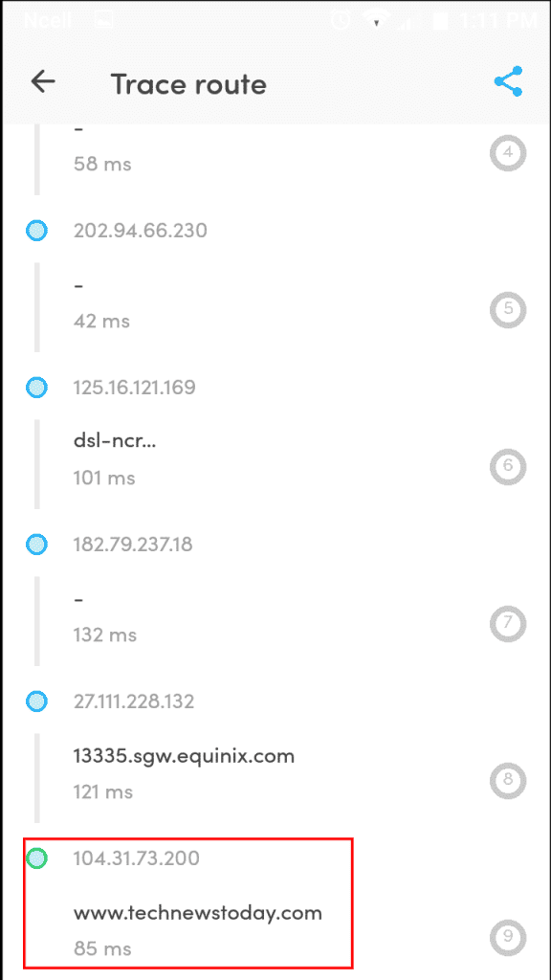The height and width of the screenshot is (980, 551).
Task: Select the green destination dot for 104.31.73.200
Action: [x=36, y=857]
